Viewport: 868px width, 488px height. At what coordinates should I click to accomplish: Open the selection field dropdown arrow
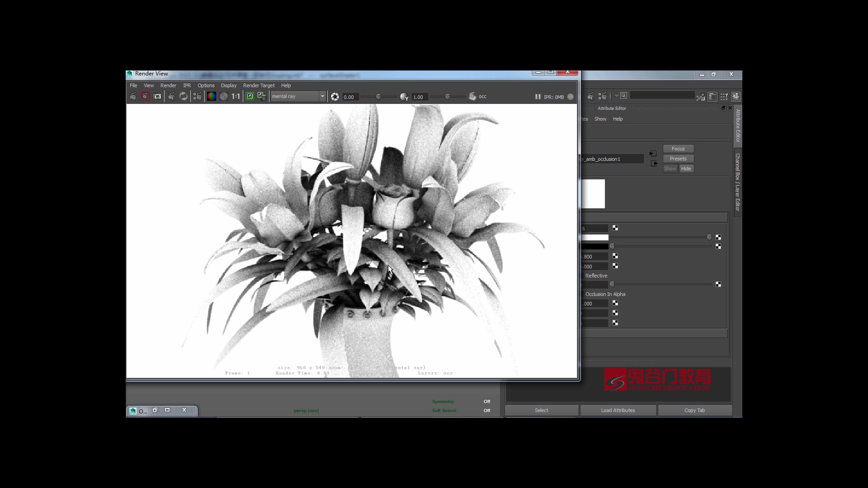616,96
